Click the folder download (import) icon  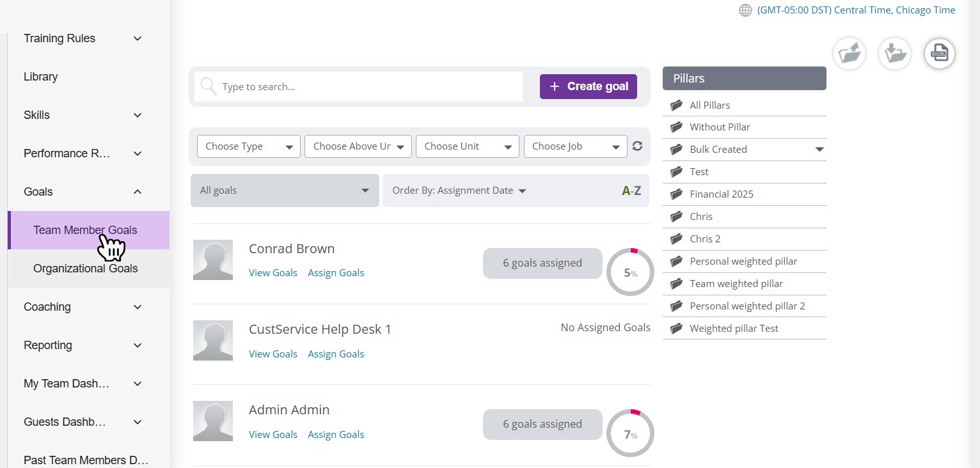coord(894,54)
